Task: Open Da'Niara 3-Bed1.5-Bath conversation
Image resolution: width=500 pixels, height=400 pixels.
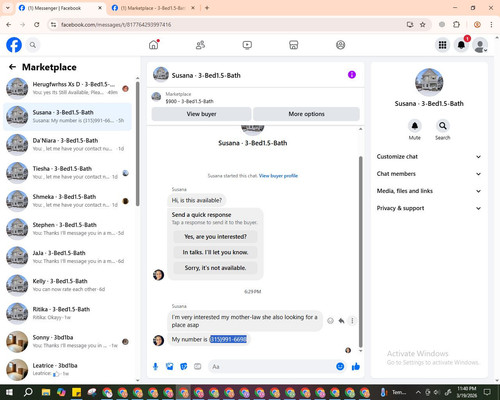Action: pos(68,145)
